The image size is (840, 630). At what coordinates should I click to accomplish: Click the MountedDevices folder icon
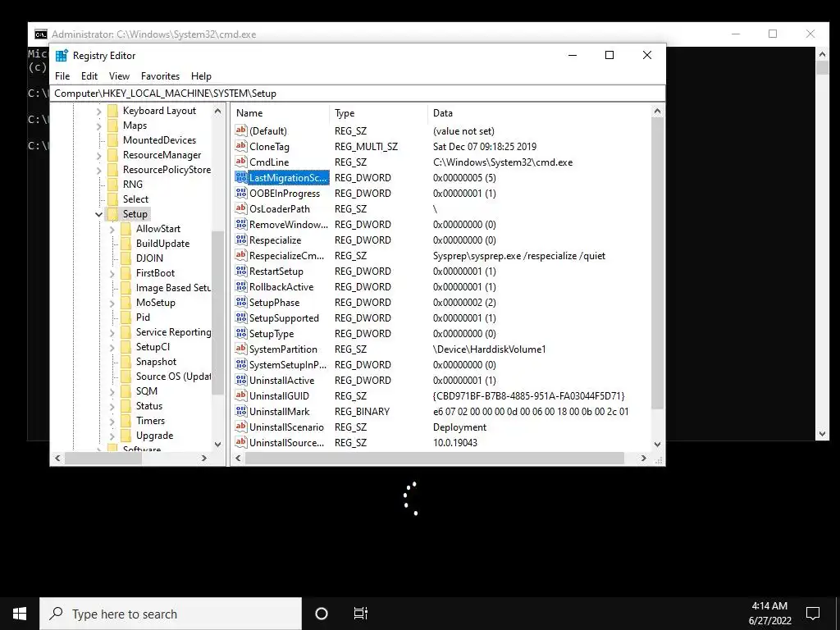point(112,139)
